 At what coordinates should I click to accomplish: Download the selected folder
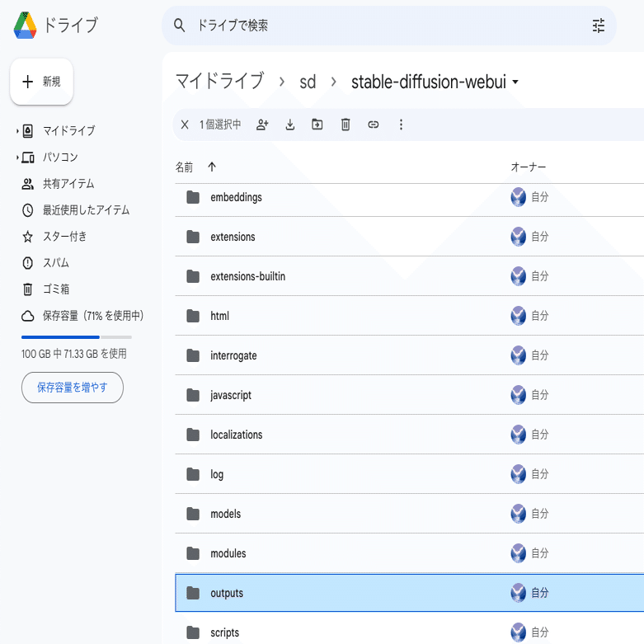click(290, 125)
